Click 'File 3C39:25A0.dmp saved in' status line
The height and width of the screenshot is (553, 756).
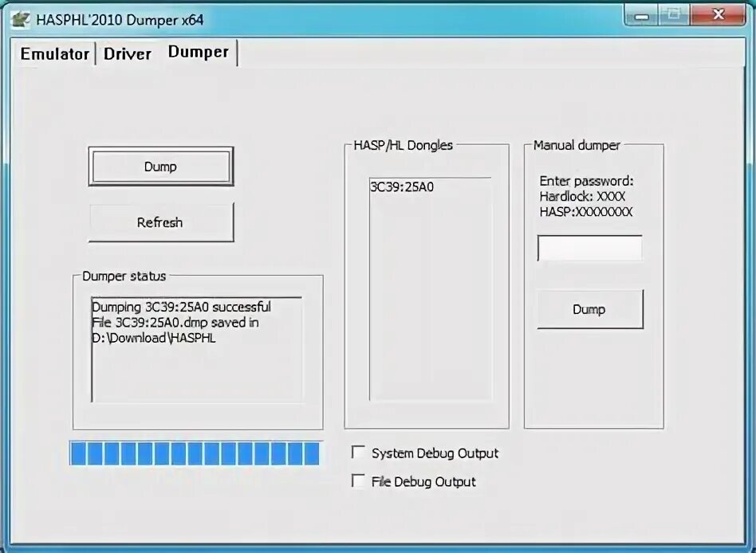tap(175, 322)
